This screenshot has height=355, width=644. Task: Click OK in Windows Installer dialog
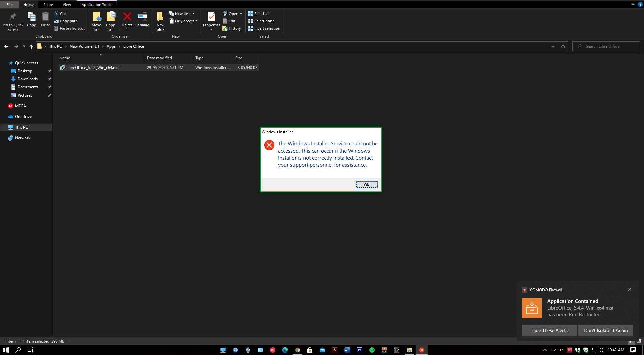[367, 185]
